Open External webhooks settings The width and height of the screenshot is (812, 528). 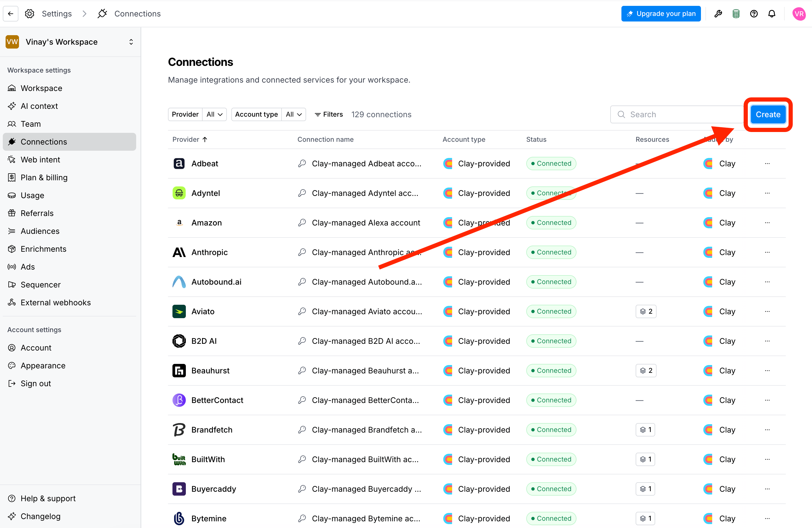pos(69,303)
